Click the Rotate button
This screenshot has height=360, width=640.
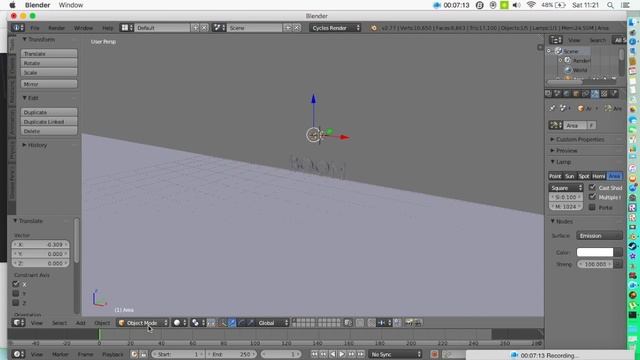pos(49,63)
